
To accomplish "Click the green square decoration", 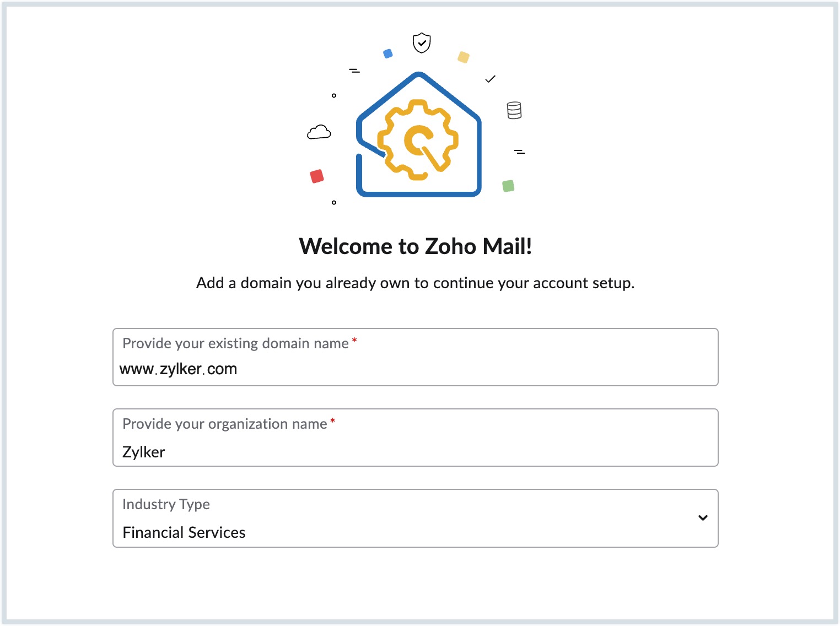I will pos(508,186).
